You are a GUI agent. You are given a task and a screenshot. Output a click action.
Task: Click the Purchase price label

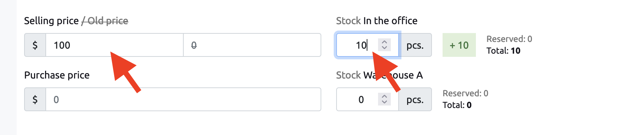click(x=57, y=75)
